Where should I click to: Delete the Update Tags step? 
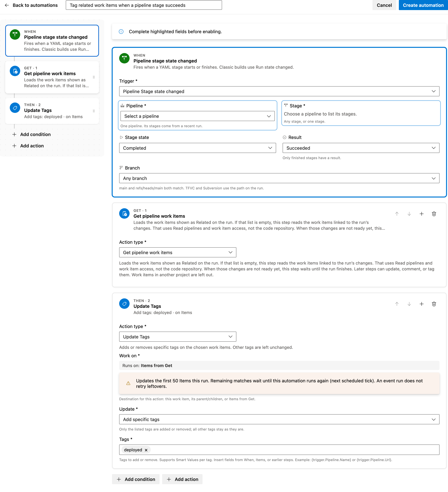click(434, 304)
